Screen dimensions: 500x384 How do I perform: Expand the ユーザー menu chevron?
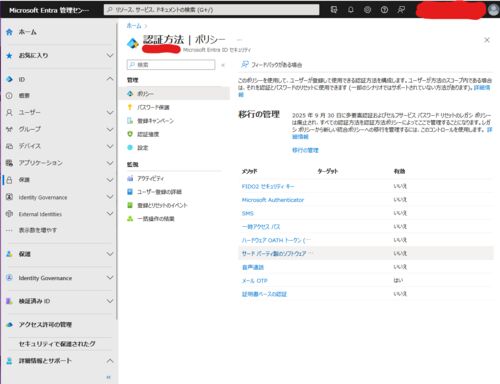point(110,113)
